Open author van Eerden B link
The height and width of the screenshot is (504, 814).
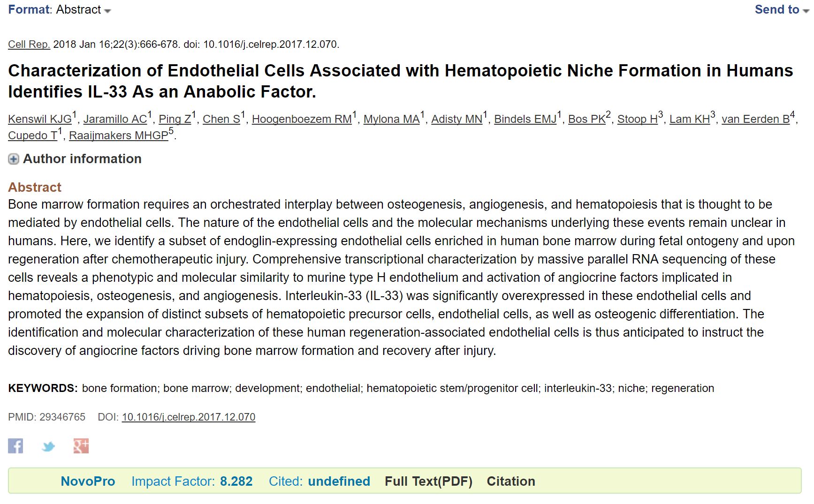(x=755, y=119)
